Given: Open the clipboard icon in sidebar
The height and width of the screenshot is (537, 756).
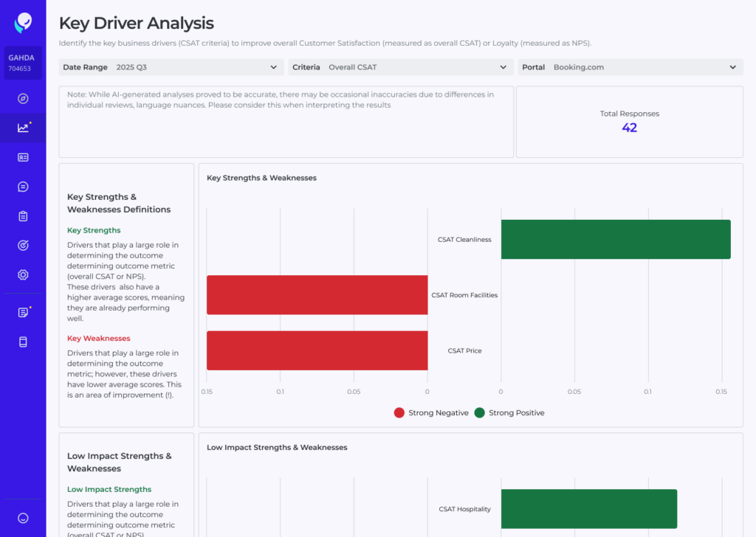Looking at the screenshot, I should click(x=23, y=216).
